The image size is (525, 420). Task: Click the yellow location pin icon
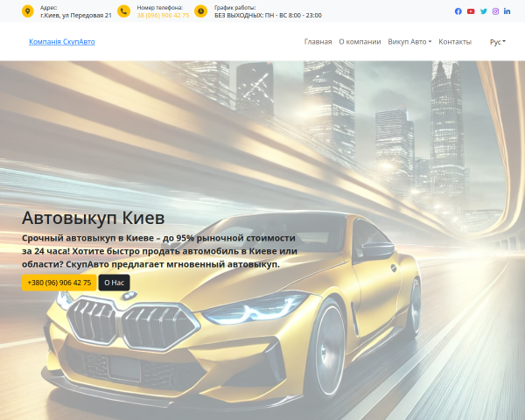(28, 11)
